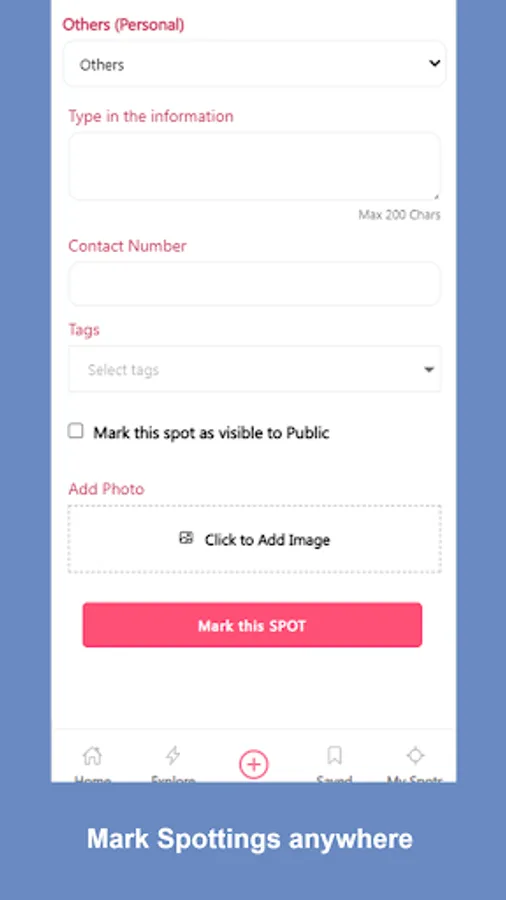Click the chevron on the Others selector

pyautogui.click(x=434, y=63)
